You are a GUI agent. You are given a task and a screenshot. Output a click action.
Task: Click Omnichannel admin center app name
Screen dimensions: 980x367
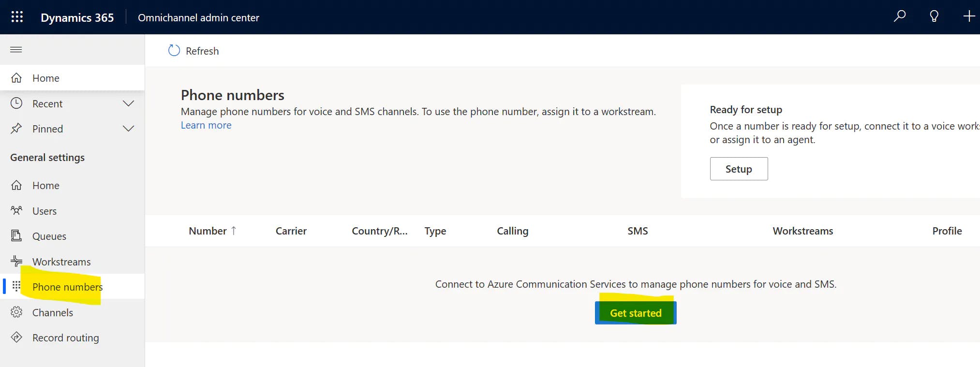point(198,17)
